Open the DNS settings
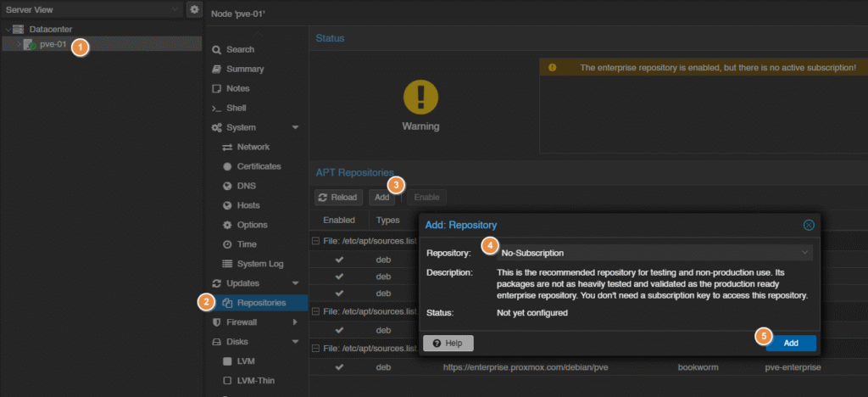 [x=247, y=186]
